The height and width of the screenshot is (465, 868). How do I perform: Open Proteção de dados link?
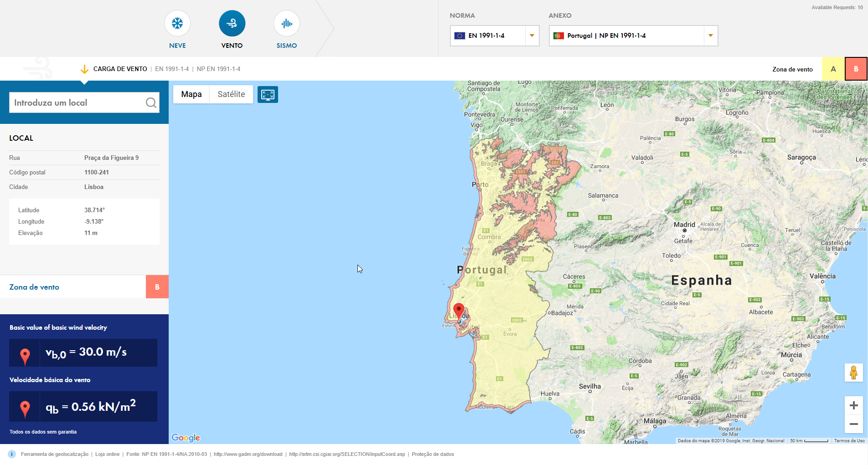pos(433,455)
